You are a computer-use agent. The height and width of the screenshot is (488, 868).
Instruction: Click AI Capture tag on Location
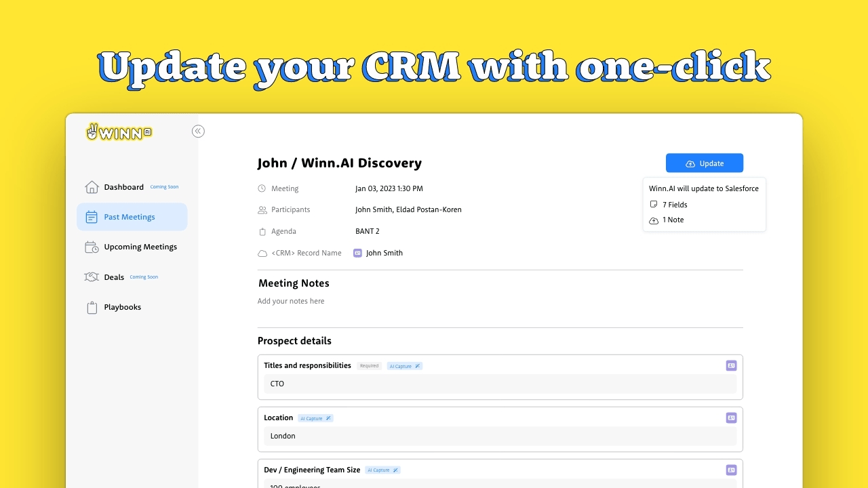click(315, 418)
